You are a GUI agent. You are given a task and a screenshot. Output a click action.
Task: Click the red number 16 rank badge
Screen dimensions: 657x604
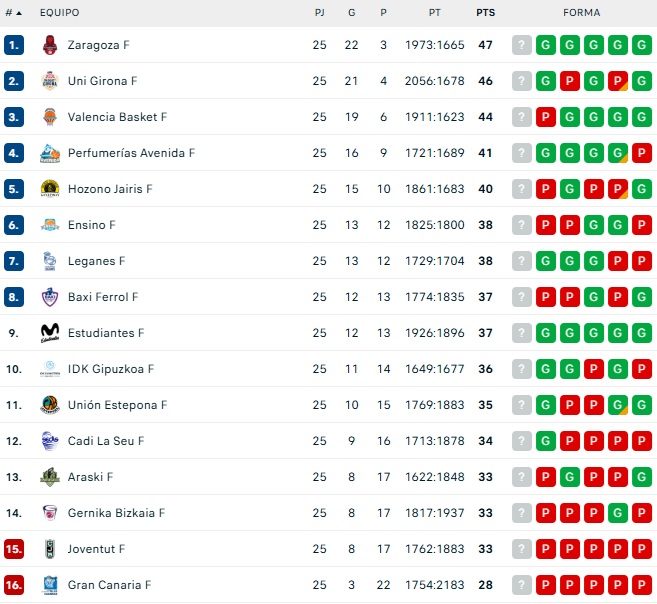pyautogui.click(x=13, y=585)
